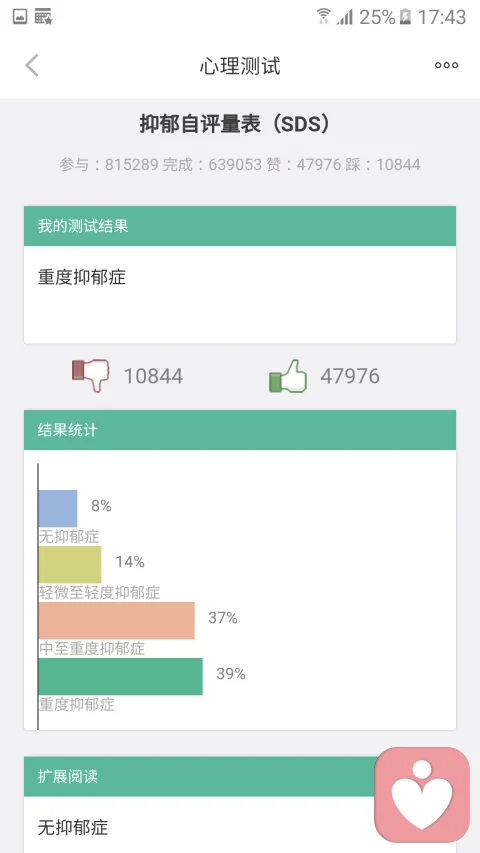
Task: Tap the Wi-Fi status icon
Action: tap(323, 16)
